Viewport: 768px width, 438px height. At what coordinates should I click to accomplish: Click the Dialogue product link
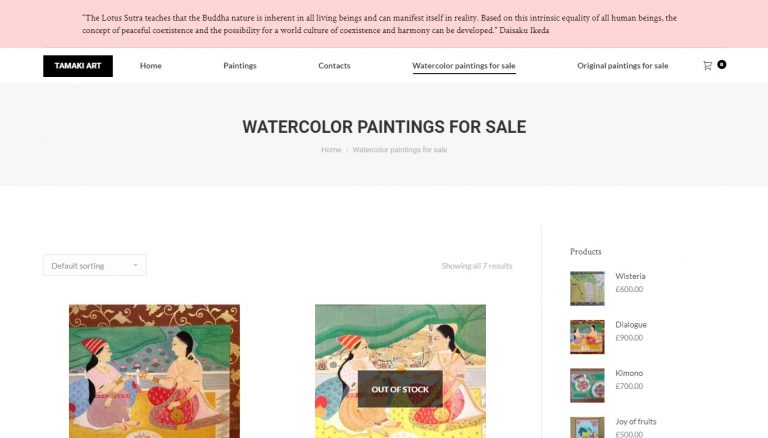(631, 324)
